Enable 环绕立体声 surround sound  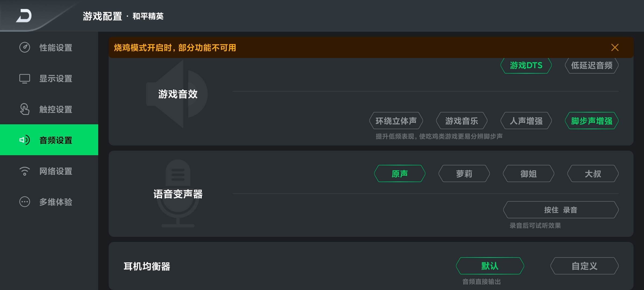pyautogui.click(x=396, y=121)
